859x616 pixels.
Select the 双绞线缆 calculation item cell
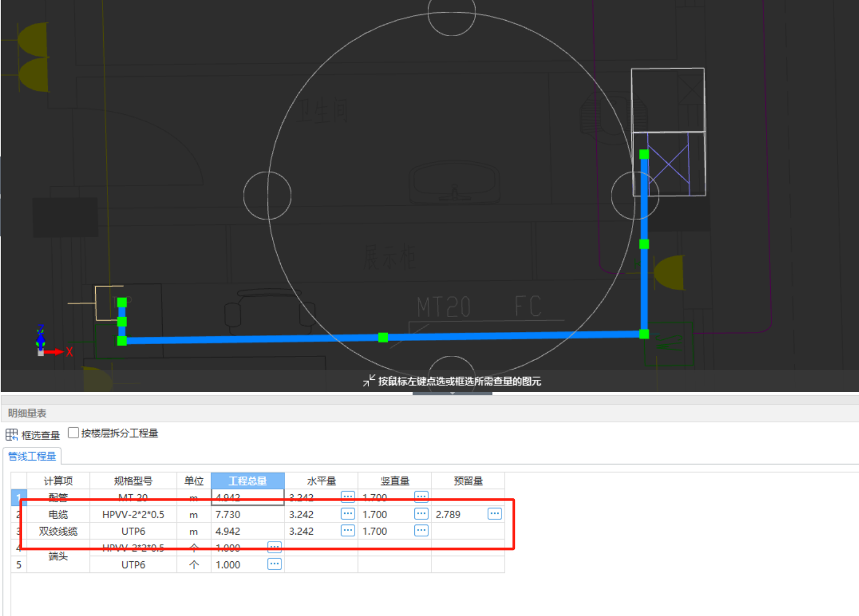tap(58, 531)
